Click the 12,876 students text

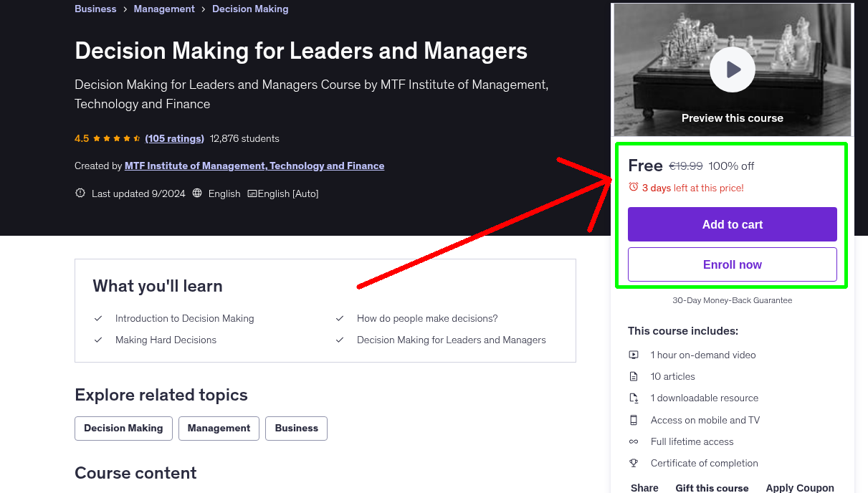(x=244, y=138)
